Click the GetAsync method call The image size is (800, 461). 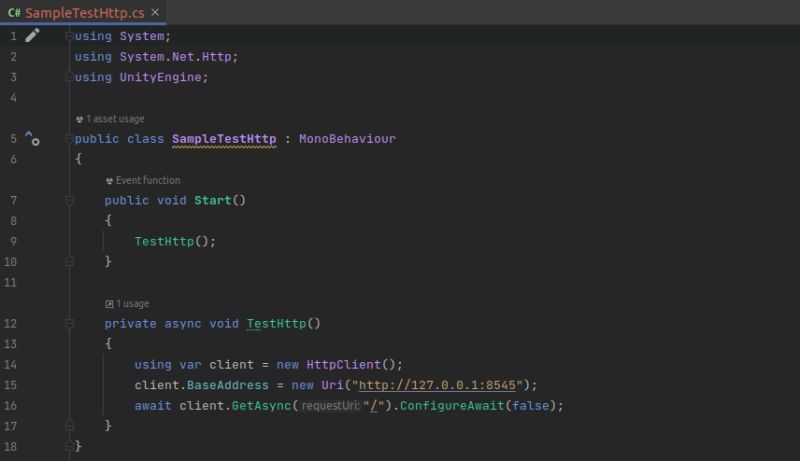tap(261, 405)
